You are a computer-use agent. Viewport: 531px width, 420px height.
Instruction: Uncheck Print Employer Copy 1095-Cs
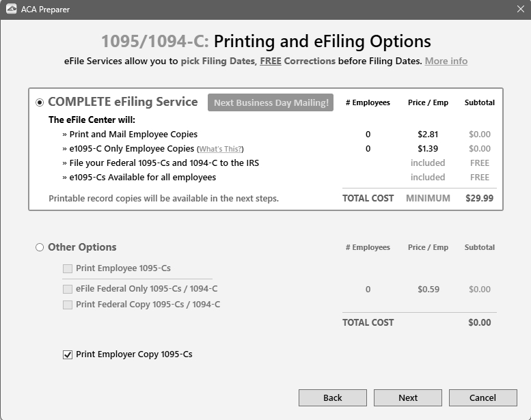(68, 354)
